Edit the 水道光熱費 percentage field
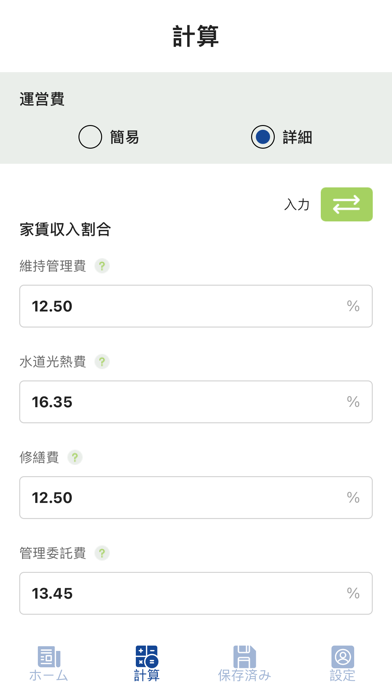This screenshot has width=392, height=696. pos(196,402)
